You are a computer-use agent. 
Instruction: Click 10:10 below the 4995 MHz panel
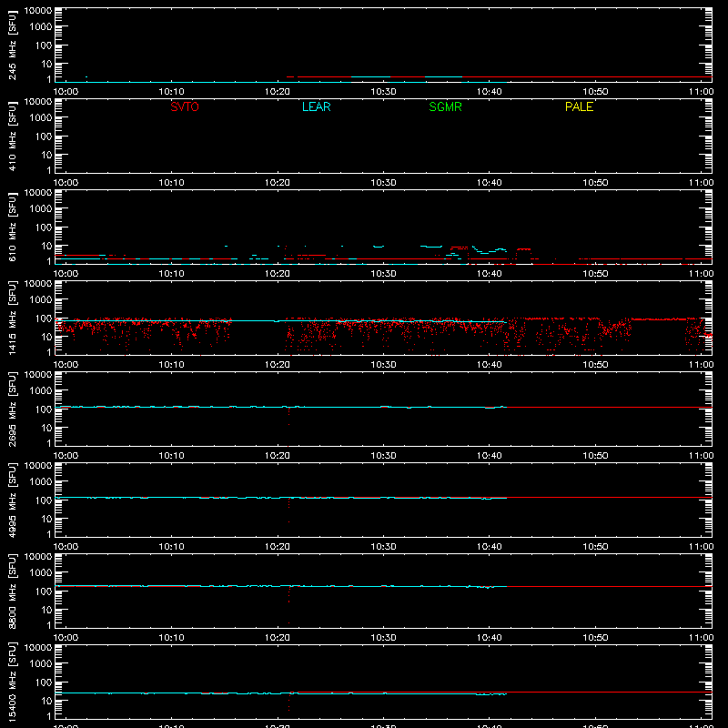coord(171,547)
